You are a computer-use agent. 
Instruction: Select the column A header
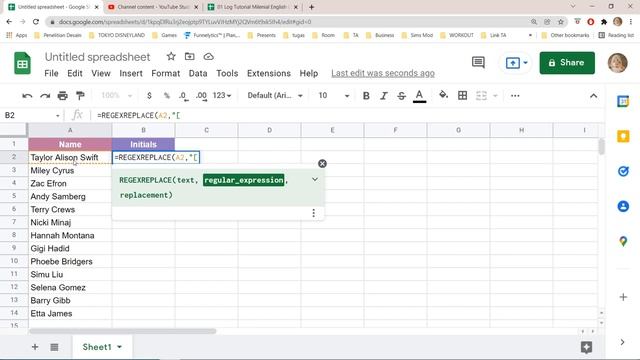[x=70, y=130]
